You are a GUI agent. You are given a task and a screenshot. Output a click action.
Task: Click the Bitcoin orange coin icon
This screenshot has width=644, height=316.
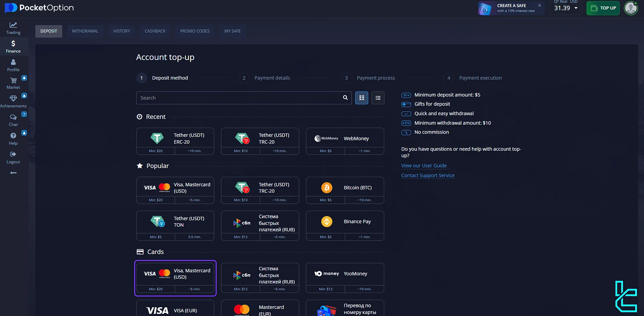click(327, 188)
